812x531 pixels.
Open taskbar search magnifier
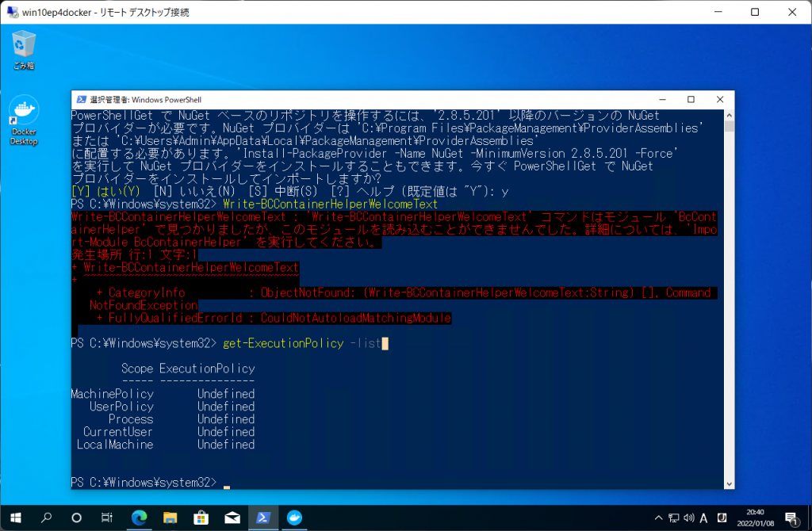pyautogui.click(x=47, y=518)
